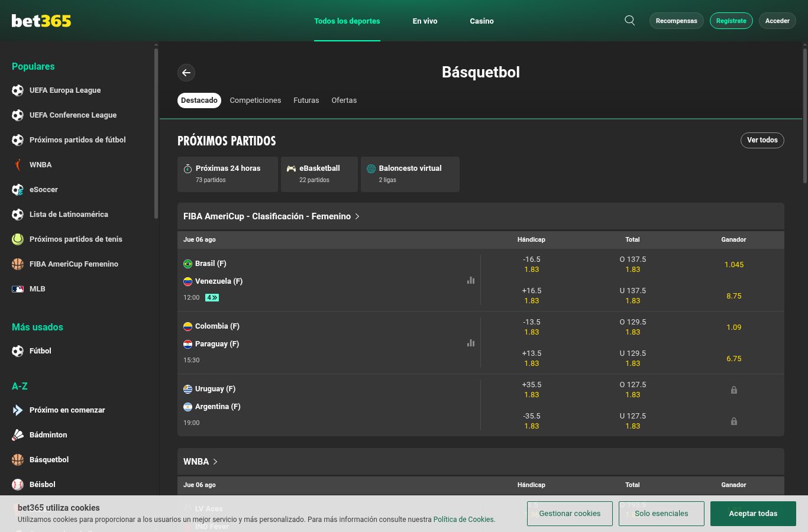Select Under 129.5 total odds
The width and height of the screenshot is (808, 532).
tap(633, 358)
